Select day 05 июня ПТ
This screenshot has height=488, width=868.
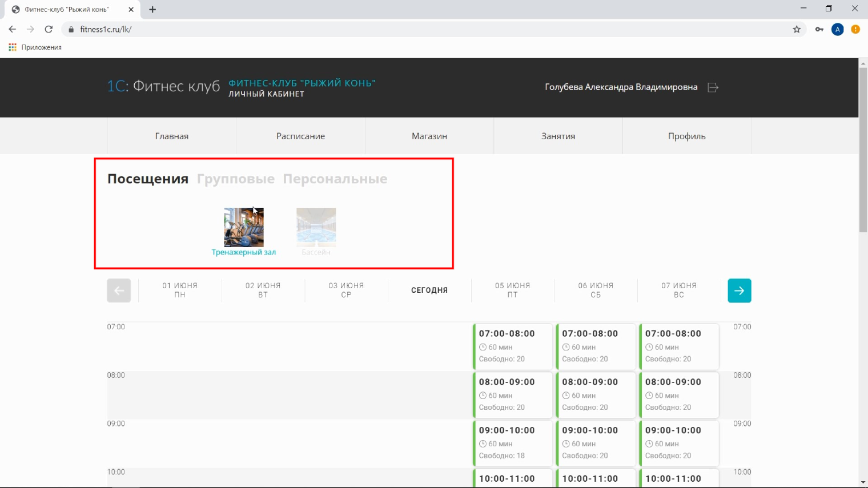(x=513, y=290)
